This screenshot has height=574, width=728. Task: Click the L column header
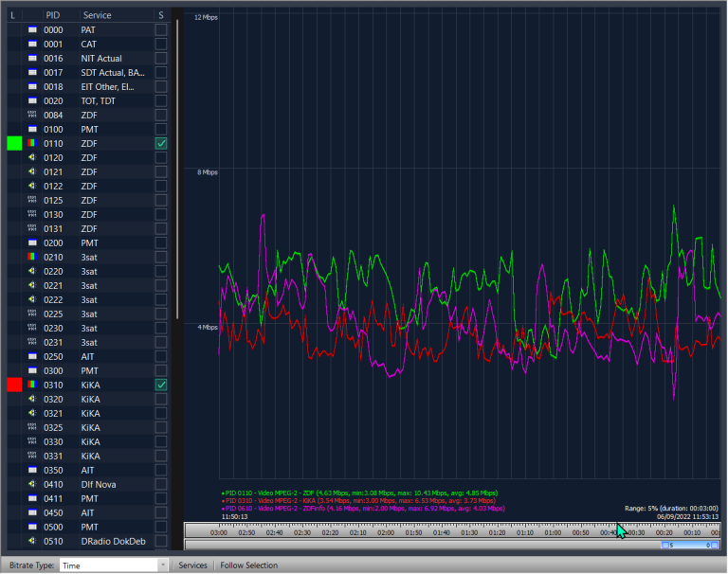(13, 15)
